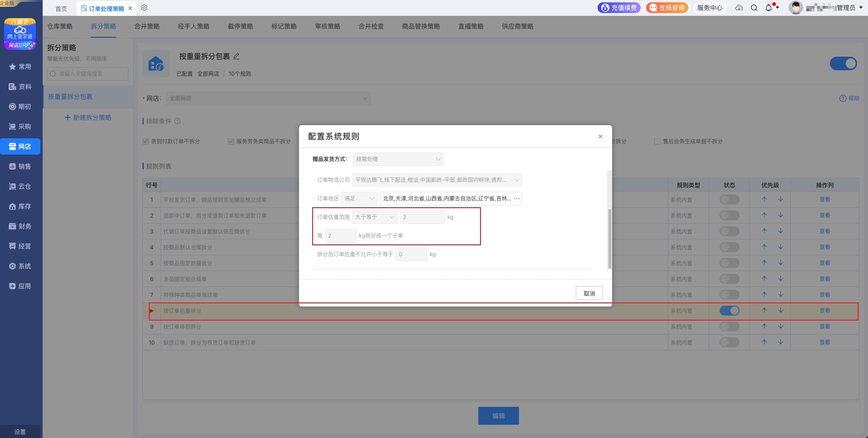Open the 大于等于 weight comparison dropdown
Screen dimensions: 868x438
pyautogui.click(x=374, y=217)
